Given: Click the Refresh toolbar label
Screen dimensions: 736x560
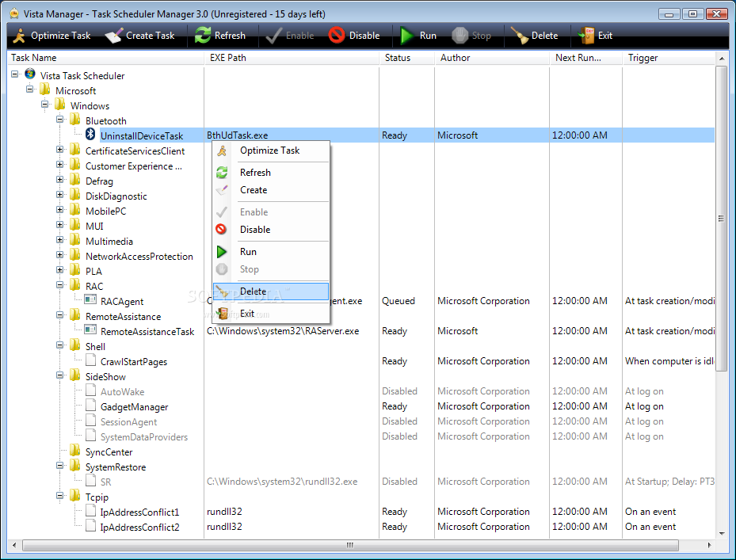Looking at the screenshot, I should (230, 36).
